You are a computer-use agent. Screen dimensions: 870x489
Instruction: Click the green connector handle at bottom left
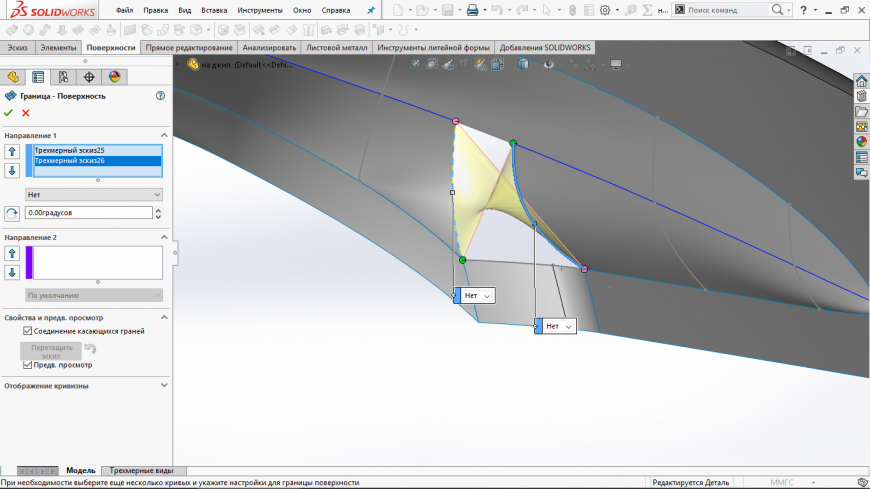tap(462, 260)
